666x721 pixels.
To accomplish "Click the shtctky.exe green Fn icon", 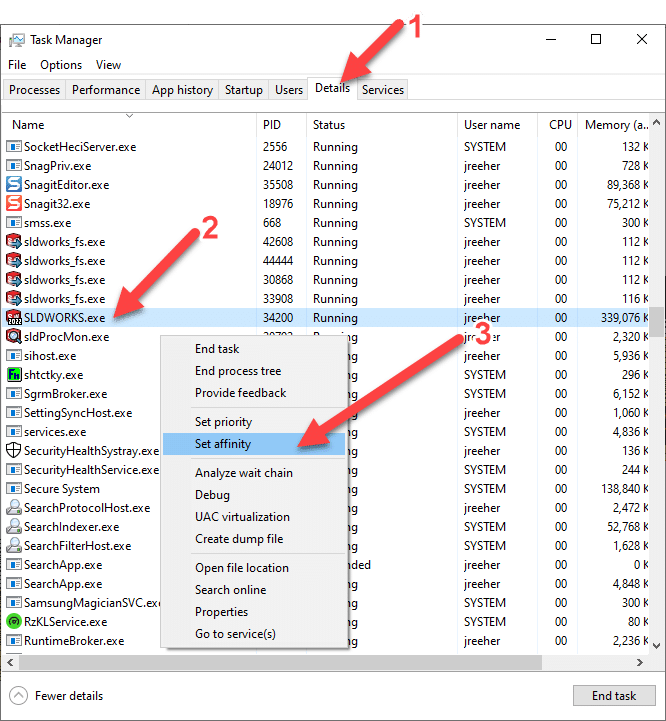I will (x=14, y=374).
